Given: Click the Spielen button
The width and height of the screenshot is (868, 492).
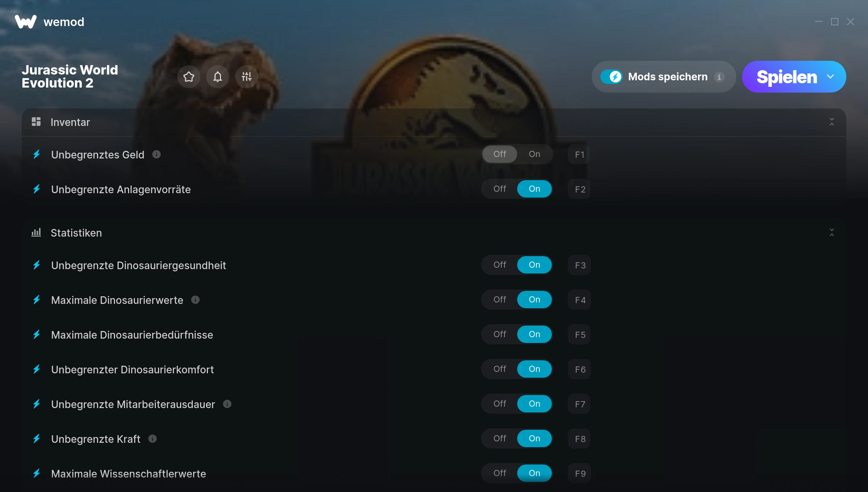Looking at the screenshot, I should tap(787, 77).
